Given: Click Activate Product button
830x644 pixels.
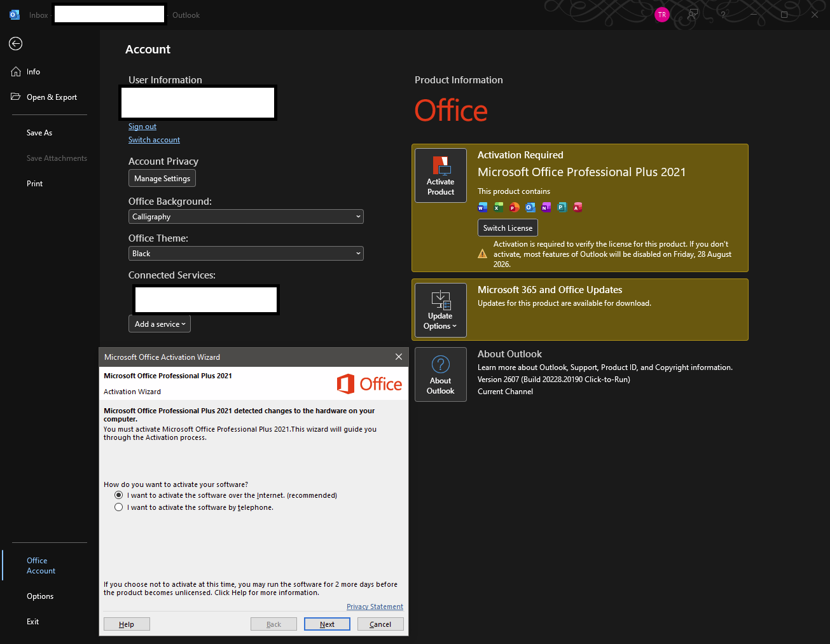Looking at the screenshot, I should coord(441,175).
